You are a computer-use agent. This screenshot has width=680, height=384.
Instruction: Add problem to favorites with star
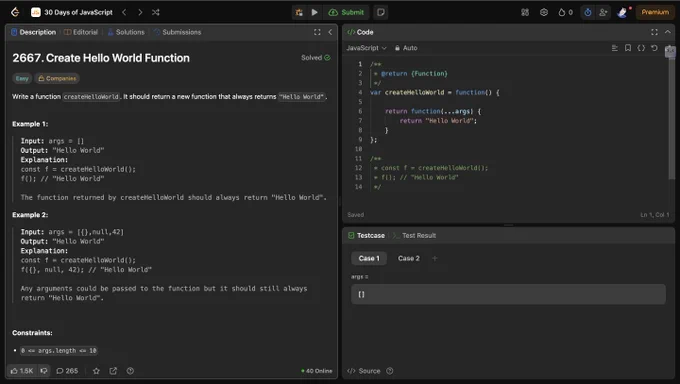96,371
